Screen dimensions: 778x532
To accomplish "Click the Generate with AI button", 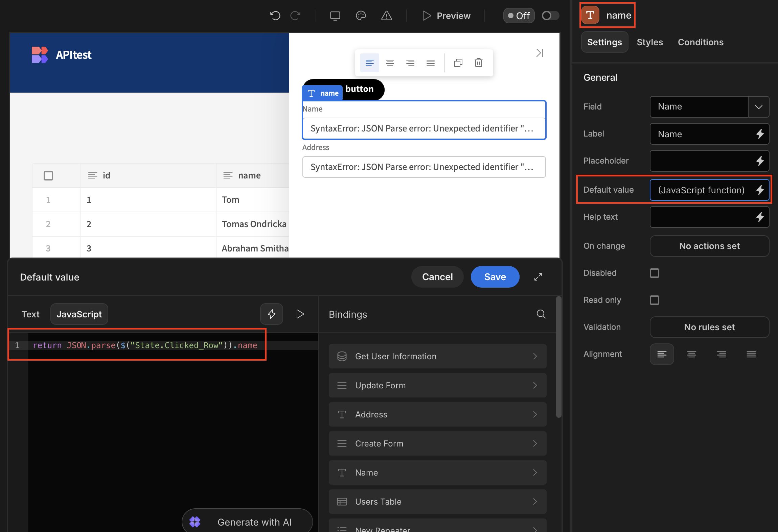I will [x=247, y=522].
